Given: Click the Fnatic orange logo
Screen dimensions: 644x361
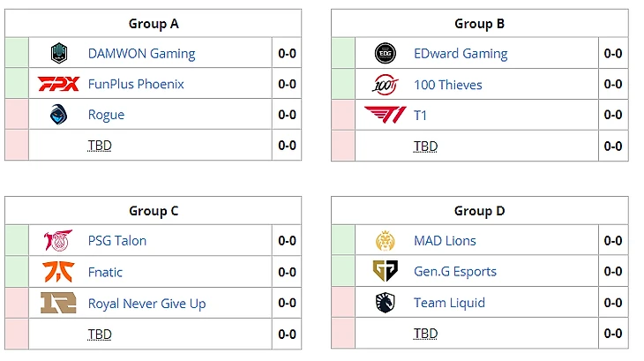Looking at the screenshot, I should [58, 272].
